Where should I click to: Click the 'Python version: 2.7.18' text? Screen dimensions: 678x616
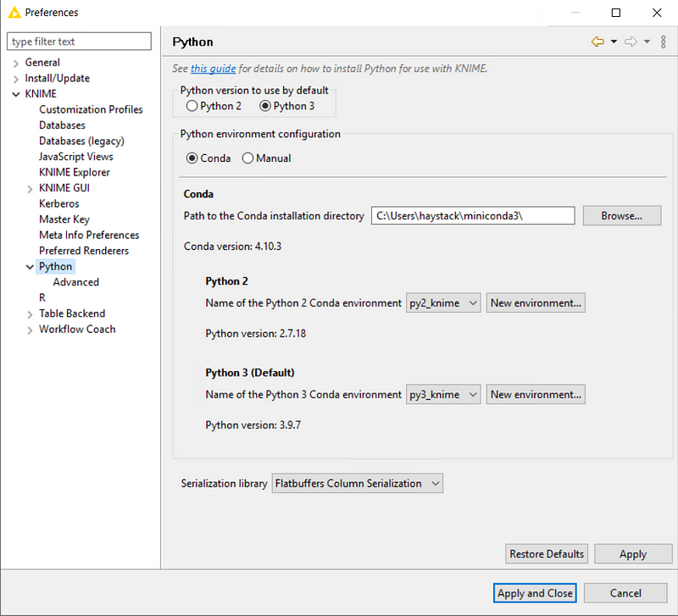(256, 334)
